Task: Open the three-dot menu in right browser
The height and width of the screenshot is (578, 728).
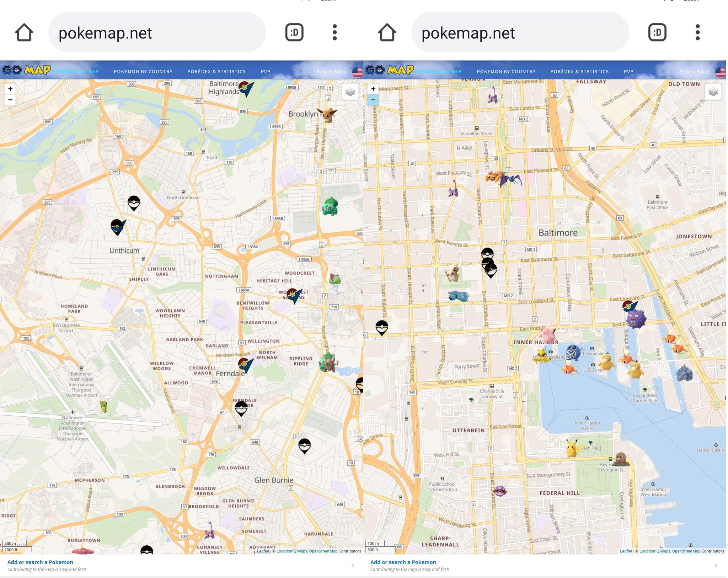Action: click(697, 33)
